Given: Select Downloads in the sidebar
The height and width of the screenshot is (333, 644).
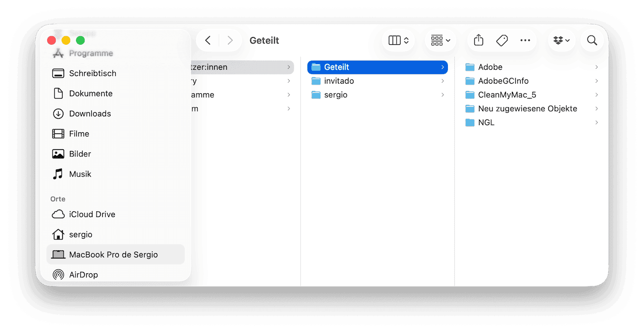Looking at the screenshot, I should (90, 114).
